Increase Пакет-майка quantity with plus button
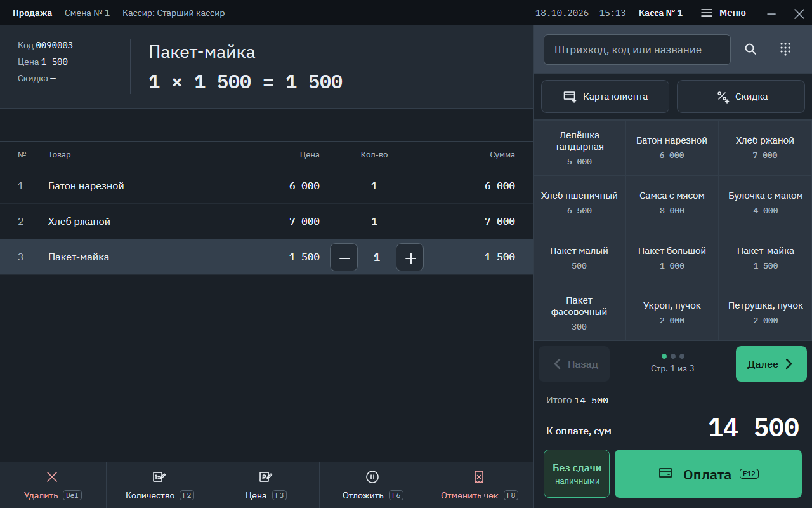 [410, 257]
